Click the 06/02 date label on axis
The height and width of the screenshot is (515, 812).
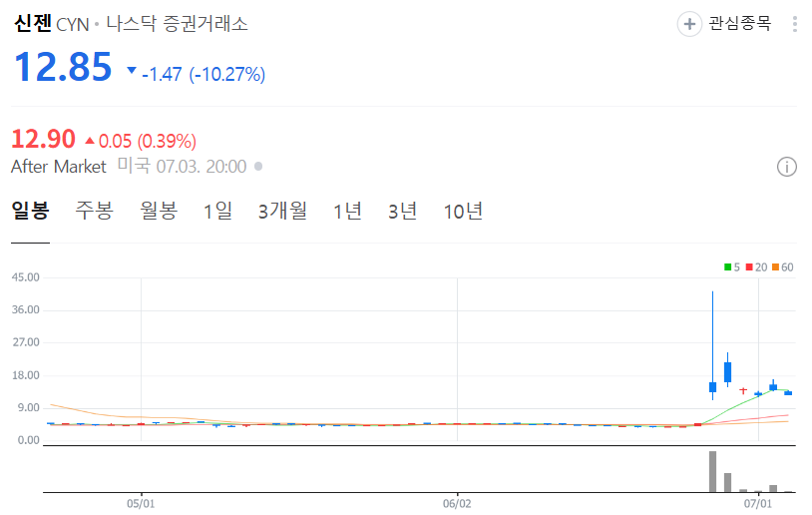click(457, 504)
